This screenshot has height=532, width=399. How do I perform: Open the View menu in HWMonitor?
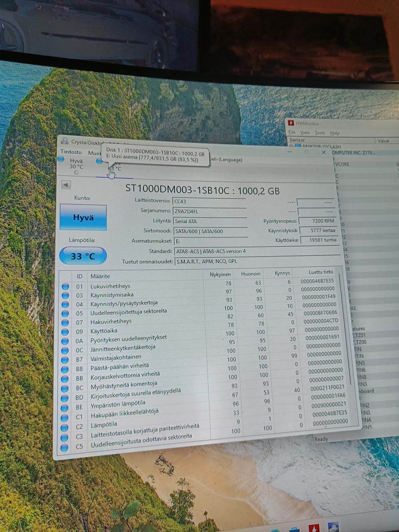[x=305, y=133]
